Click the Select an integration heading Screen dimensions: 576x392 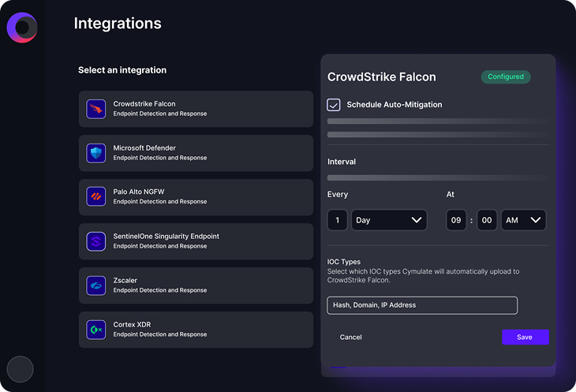122,70
